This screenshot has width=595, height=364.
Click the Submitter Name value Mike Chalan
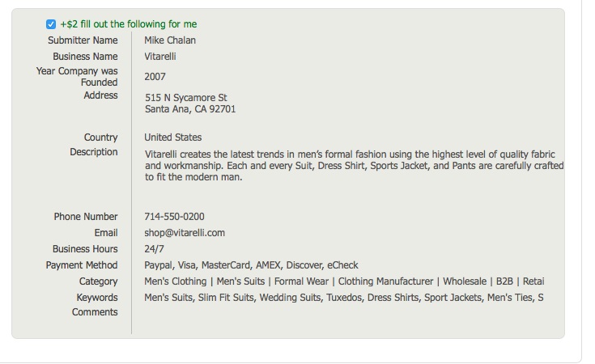click(x=170, y=40)
